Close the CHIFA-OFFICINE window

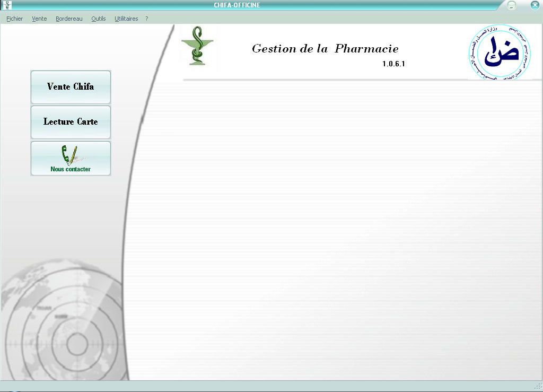click(x=535, y=5)
